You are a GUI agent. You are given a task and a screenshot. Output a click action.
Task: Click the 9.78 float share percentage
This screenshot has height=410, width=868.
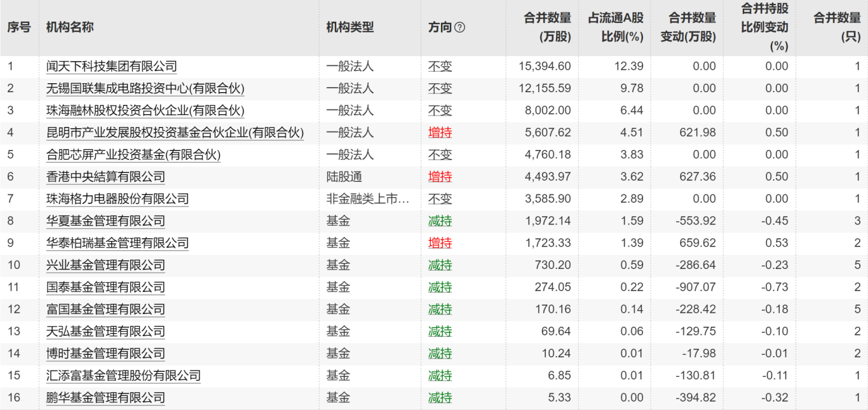[633, 88]
